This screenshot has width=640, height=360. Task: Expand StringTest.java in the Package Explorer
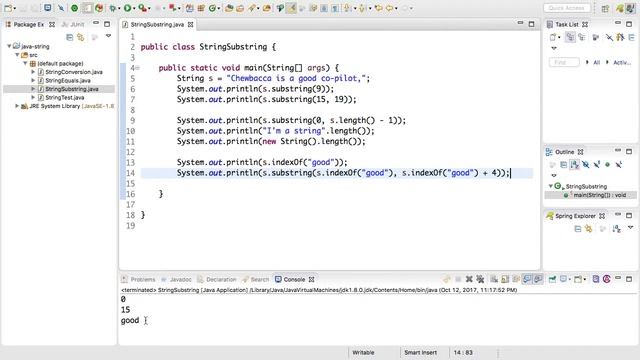[x=33, y=97]
